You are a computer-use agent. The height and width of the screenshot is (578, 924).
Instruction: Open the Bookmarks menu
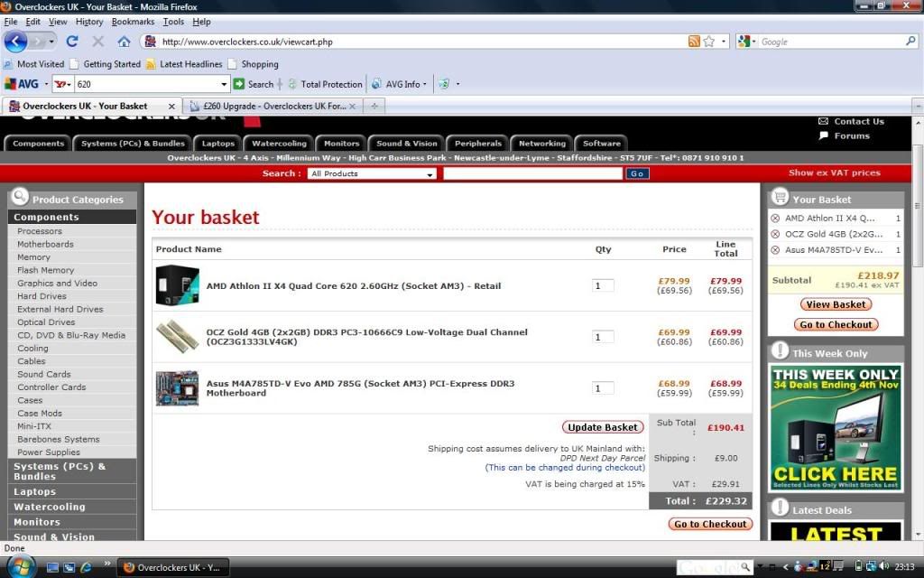click(133, 22)
